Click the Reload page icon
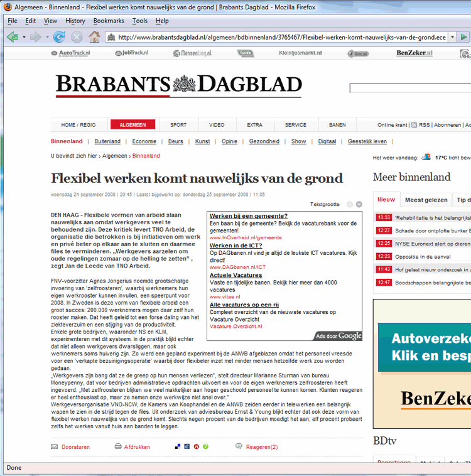This screenshot has width=471, height=476. 59,37
